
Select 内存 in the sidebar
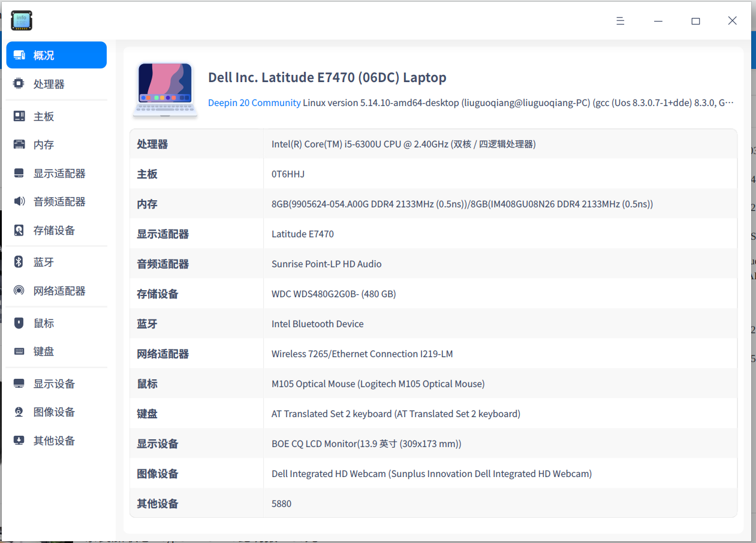click(x=56, y=144)
